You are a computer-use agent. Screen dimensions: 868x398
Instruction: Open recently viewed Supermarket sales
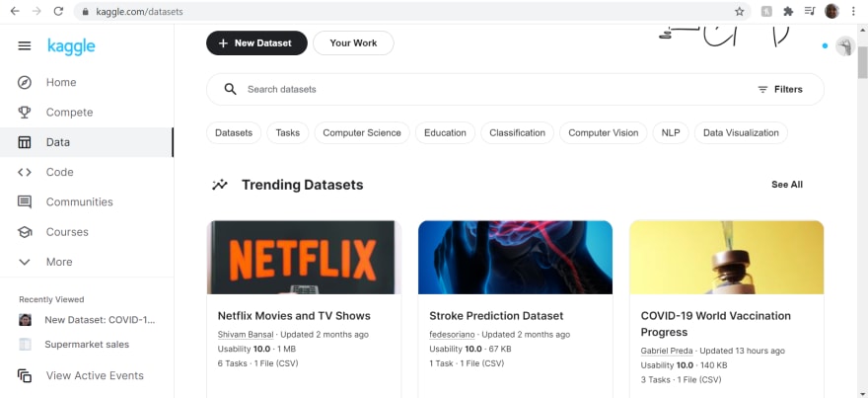click(87, 345)
